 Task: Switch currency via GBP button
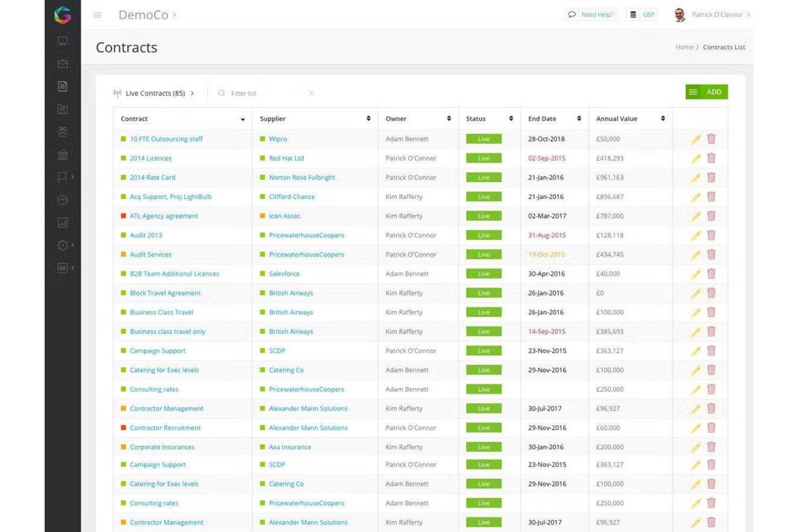coord(648,15)
